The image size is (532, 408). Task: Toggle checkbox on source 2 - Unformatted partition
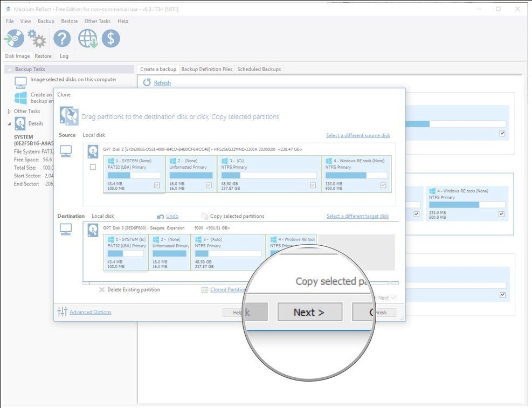tap(209, 185)
